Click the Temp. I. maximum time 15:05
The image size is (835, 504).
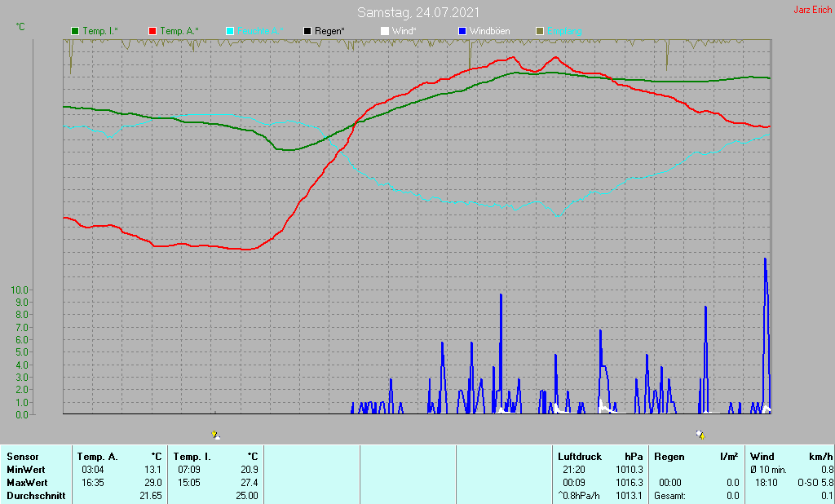189,483
